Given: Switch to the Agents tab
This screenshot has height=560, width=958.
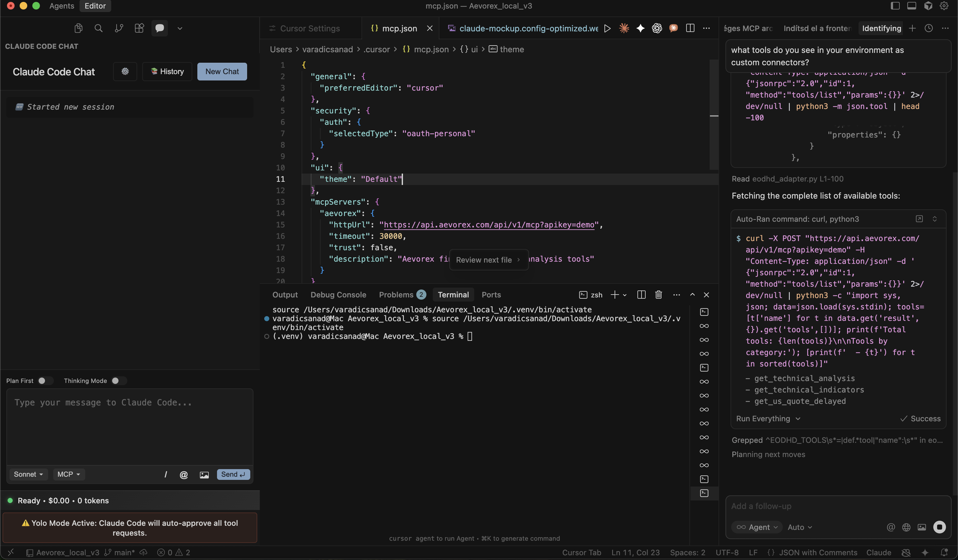Looking at the screenshot, I should (x=61, y=6).
